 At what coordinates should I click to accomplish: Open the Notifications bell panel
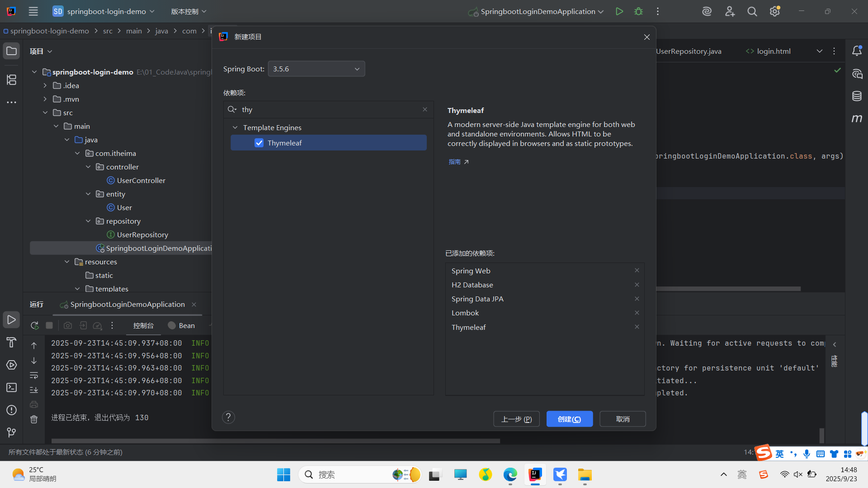(857, 51)
